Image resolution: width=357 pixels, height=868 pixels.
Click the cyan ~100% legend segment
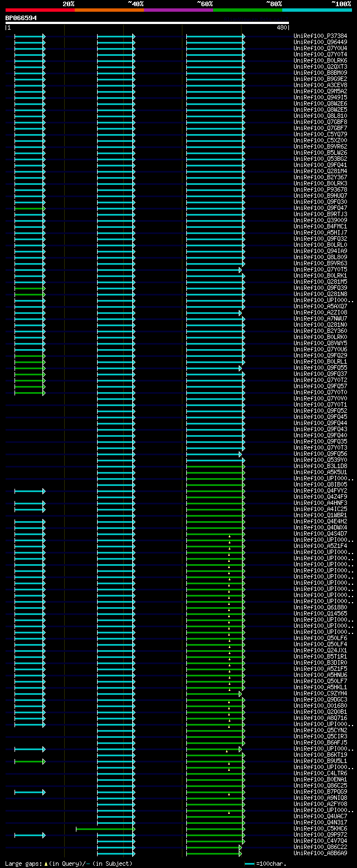(x=317, y=10)
